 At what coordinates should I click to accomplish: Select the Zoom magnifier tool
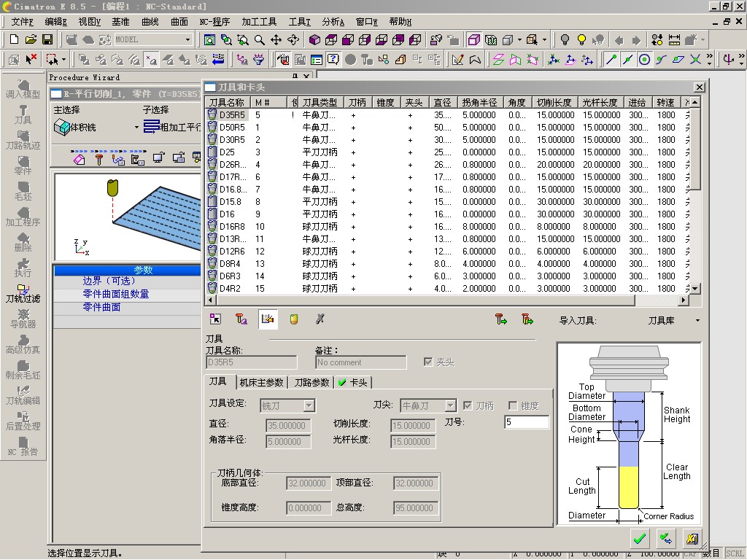coord(259,40)
